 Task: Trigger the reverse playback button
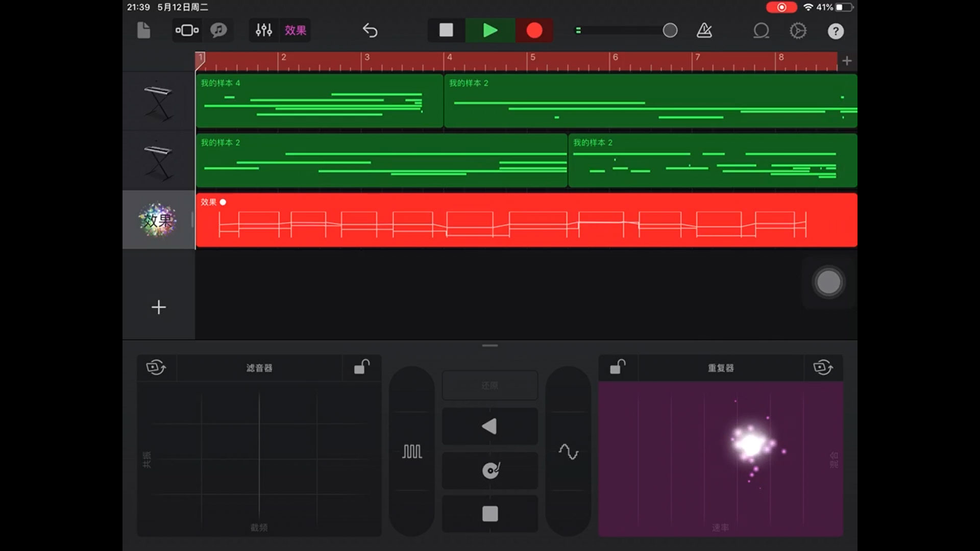click(489, 426)
